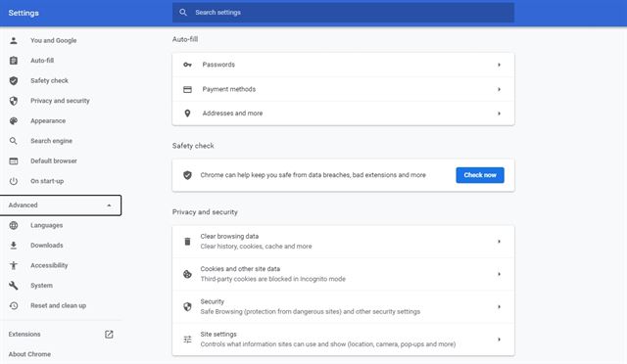
Task: Click the System wrench icon
Action: (x=14, y=286)
